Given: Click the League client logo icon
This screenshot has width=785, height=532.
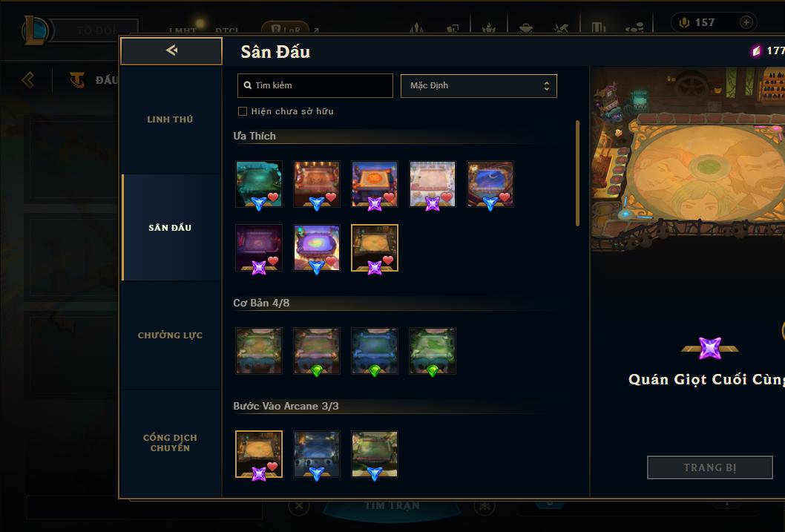Looking at the screenshot, I should (x=35, y=30).
